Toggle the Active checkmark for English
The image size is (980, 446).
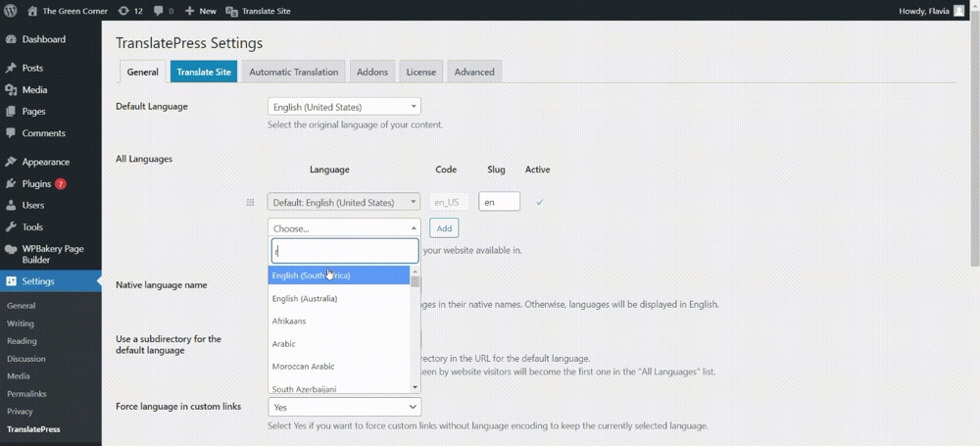tap(539, 202)
